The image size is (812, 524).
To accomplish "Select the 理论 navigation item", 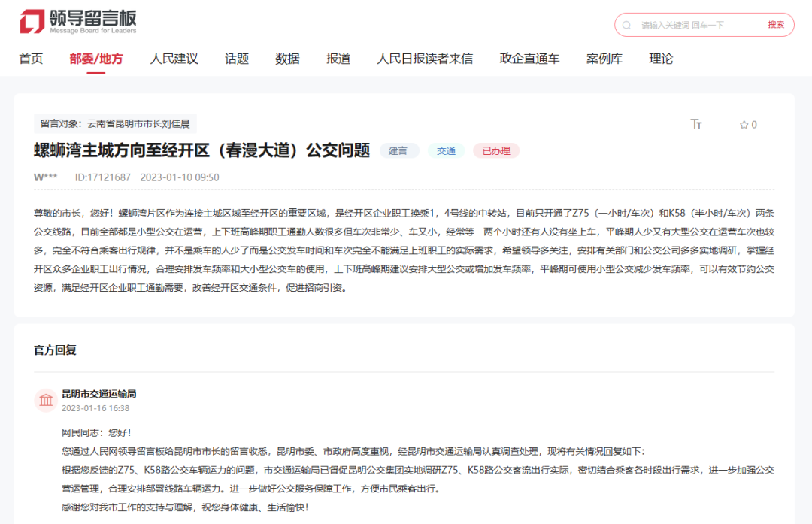I will point(659,58).
